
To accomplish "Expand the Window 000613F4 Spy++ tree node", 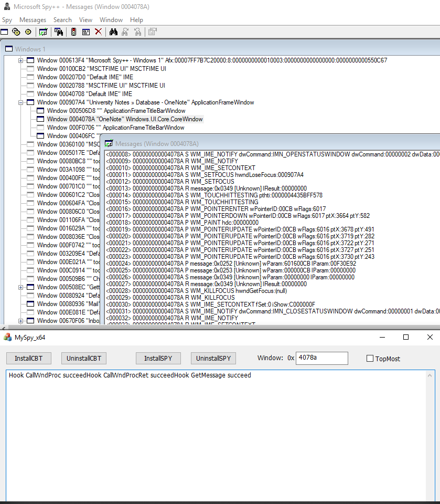I will click(x=20, y=60).
